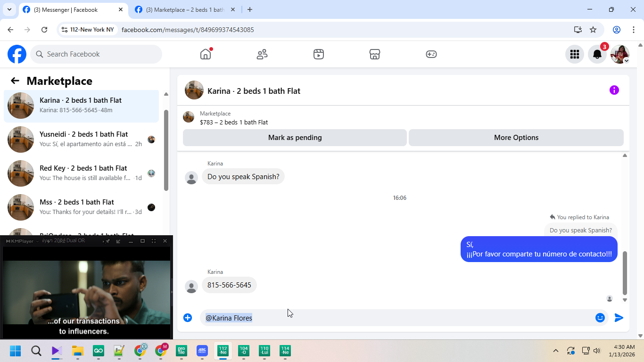Open Windows Start menu

tap(16, 351)
